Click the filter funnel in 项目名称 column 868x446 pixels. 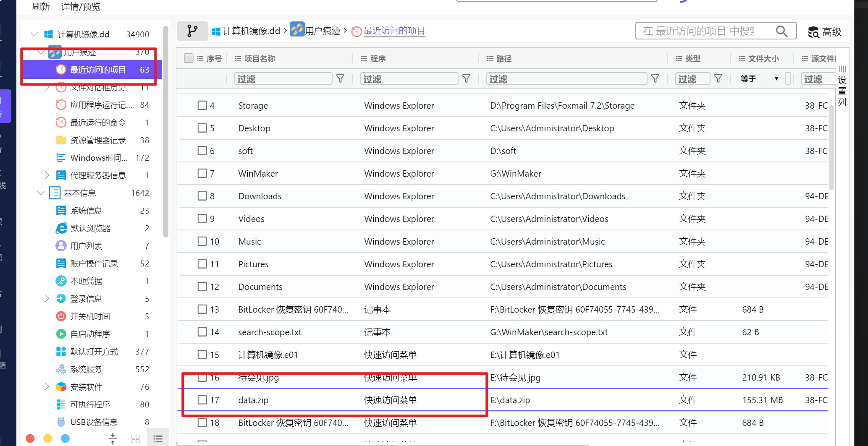click(341, 79)
